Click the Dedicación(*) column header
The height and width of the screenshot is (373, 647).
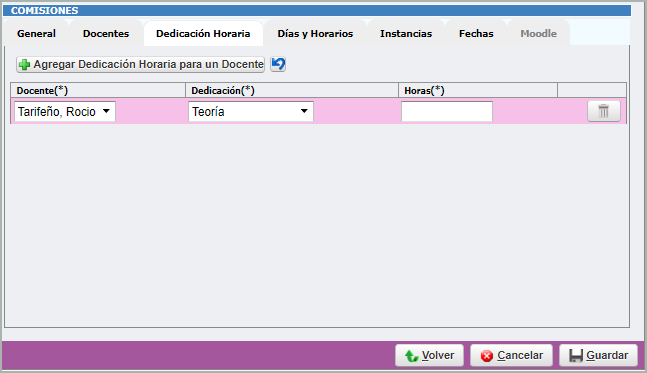[292, 90]
